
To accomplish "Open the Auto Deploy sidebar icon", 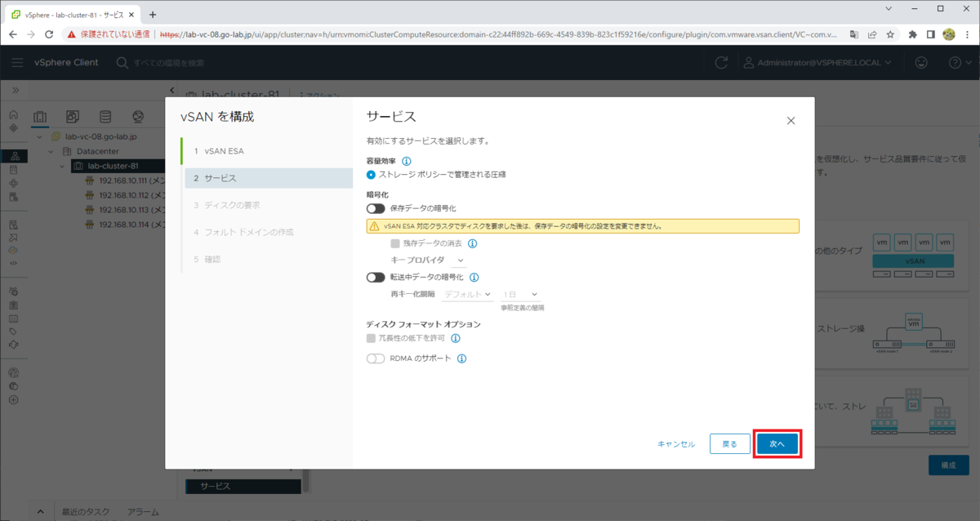I will (14, 237).
